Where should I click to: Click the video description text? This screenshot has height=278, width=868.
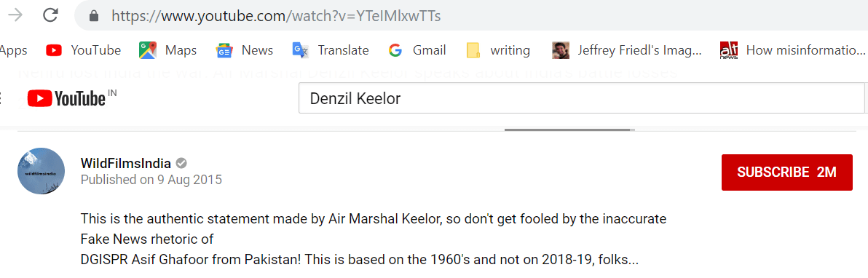pyautogui.click(x=373, y=239)
